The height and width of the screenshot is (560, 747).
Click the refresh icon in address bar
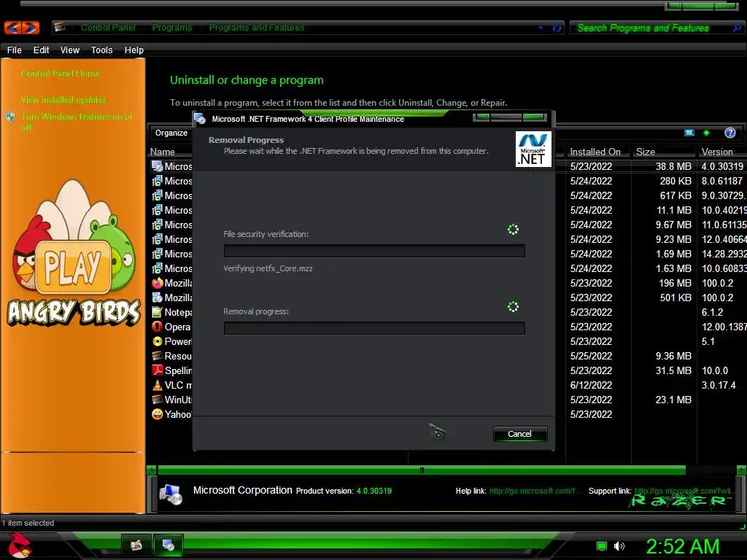(x=557, y=28)
